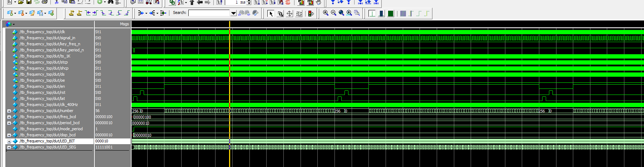
Task: Click the search backward binoculars icon
Action: pos(241,13)
